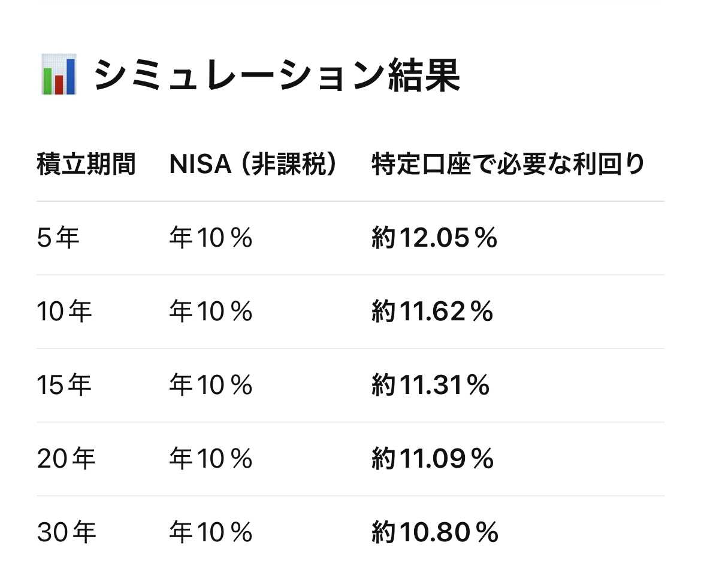Image resolution: width=701 pixels, height=588 pixels.
Task: Click the シミュレーション結果 heading text
Action: tap(277, 76)
